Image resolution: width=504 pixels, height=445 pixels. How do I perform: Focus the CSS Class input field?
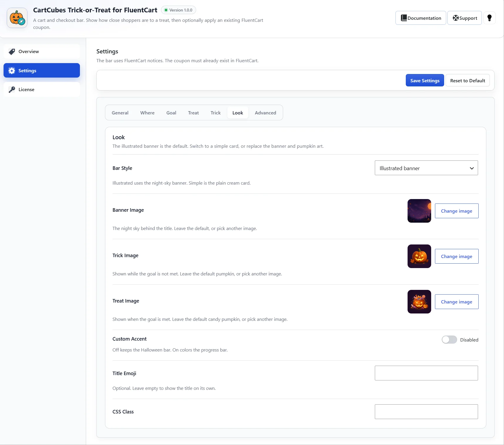tap(426, 412)
